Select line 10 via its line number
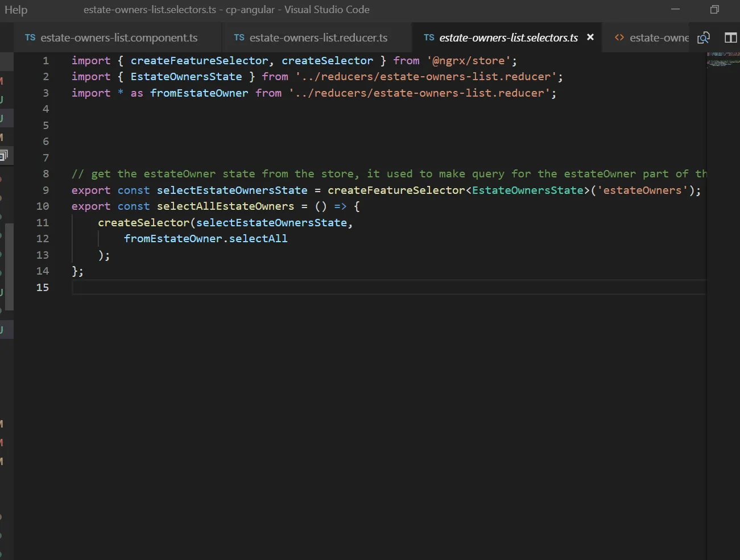 tap(43, 206)
